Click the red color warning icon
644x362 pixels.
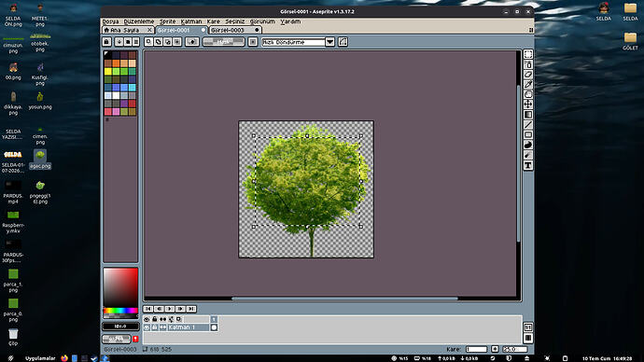(x=135, y=339)
